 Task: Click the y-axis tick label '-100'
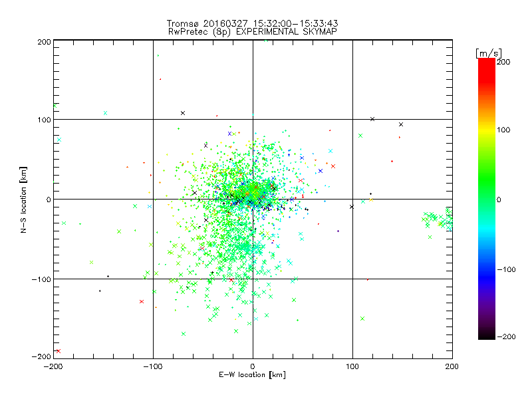(41, 279)
